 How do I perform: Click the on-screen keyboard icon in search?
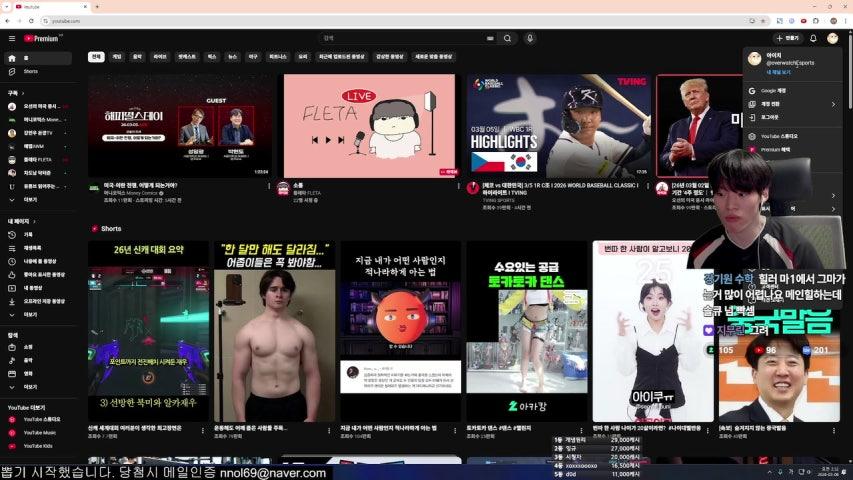pyautogui.click(x=489, y=39)
